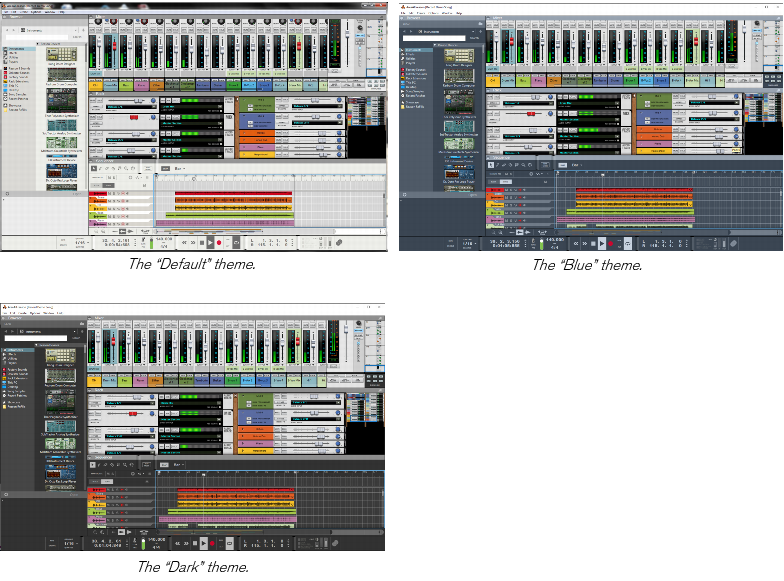The height and width of the screenshot is (581, 784).
Task: Select Instruments entry in Blue theme browser list
Action: (414, 49)
